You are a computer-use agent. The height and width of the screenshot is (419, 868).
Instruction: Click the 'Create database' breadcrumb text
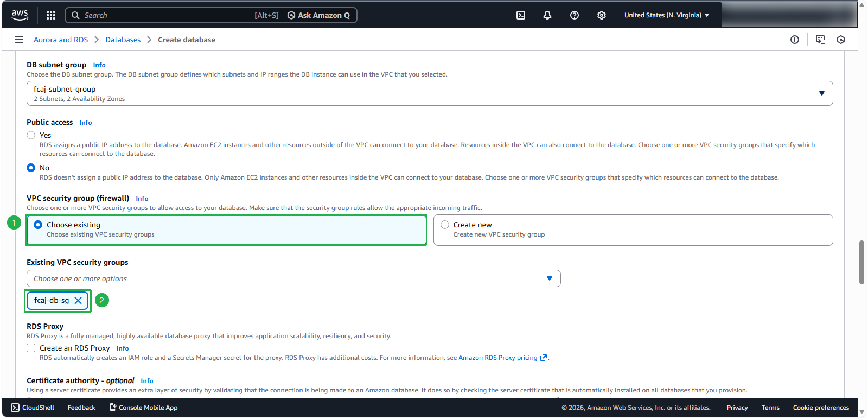(x=187, y=40)
